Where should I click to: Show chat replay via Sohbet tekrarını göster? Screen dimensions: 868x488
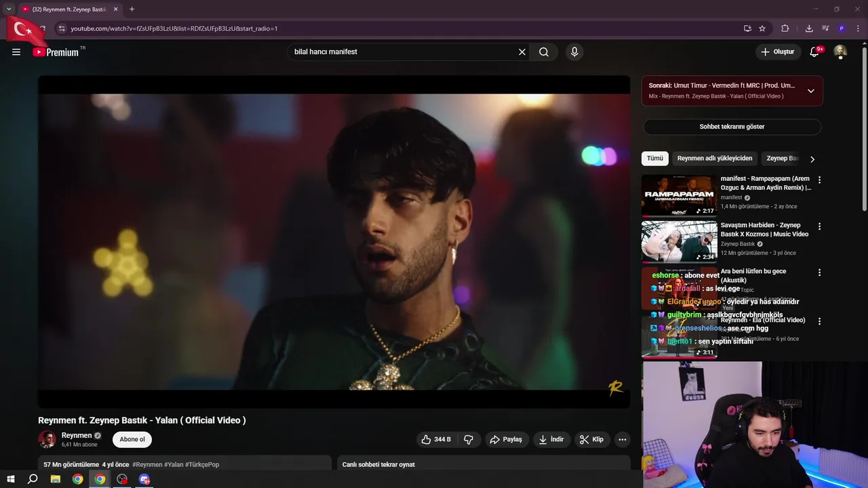[x=732, y=127]
